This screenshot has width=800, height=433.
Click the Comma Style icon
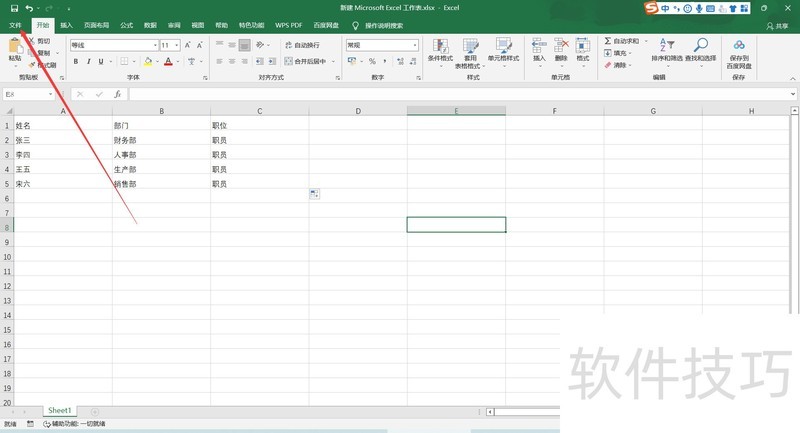point(385,61)
